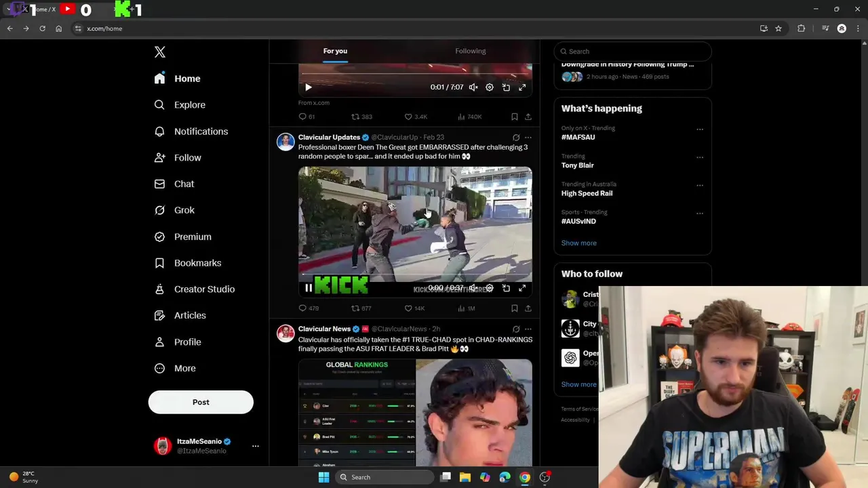Unmute the top video at 0:01 / 7:07
The height and width of the screenshot is (488, 868).
pyautogui.click(x=473, y=87)
